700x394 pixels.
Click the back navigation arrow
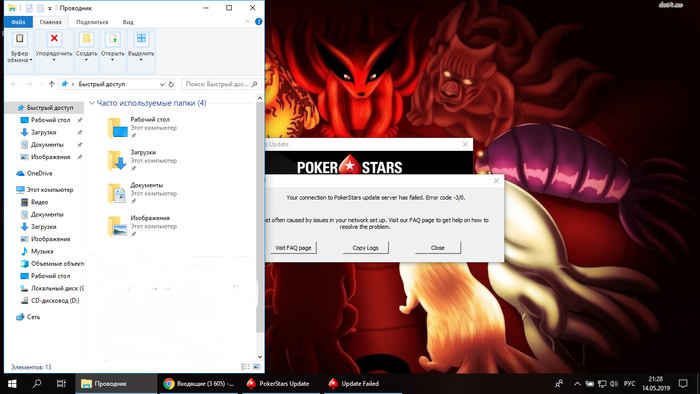(14, 84)
